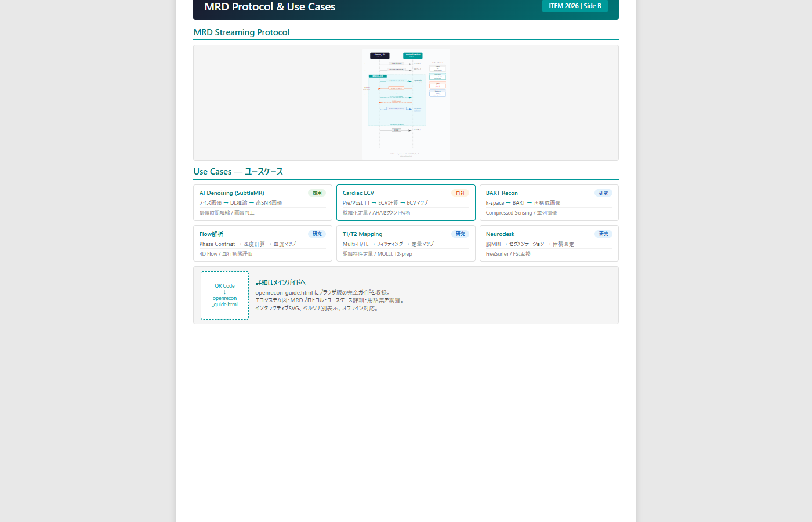This screenshot has height=522, width=812.
Task: Select the Cardiac ECV use case card
Action: (x=405, y=203)
